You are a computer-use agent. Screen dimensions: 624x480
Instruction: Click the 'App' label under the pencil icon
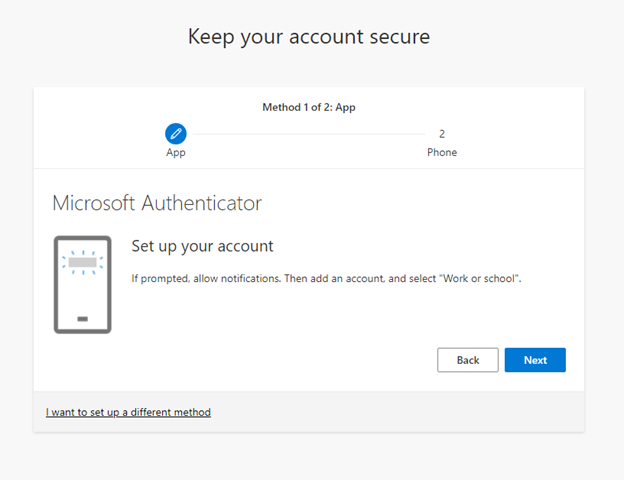coord(176,152)
